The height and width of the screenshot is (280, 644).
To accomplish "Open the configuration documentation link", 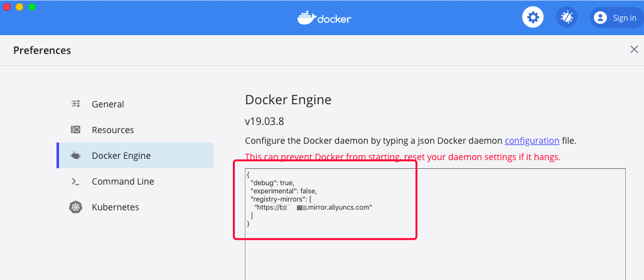I will point(532,141).
